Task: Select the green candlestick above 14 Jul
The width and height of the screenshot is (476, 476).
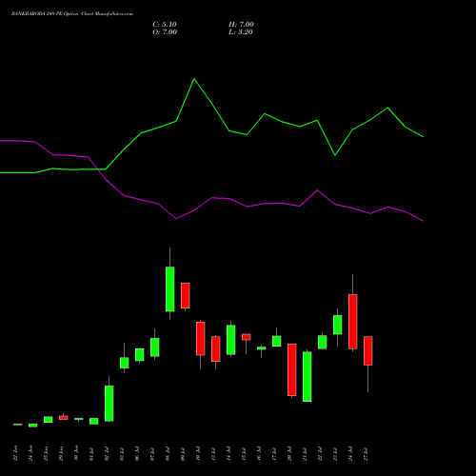Action: pos(231,340)
